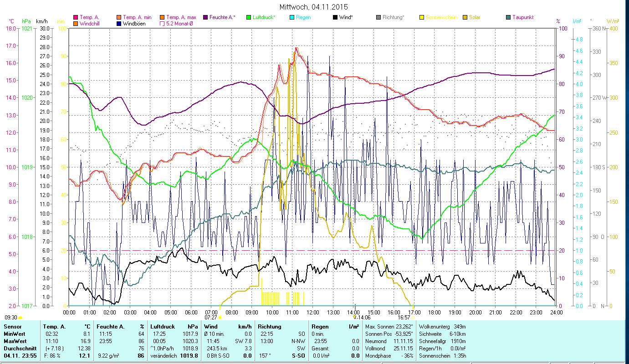
Task: Click the Windchill legend label
Action: pos(90,23)
